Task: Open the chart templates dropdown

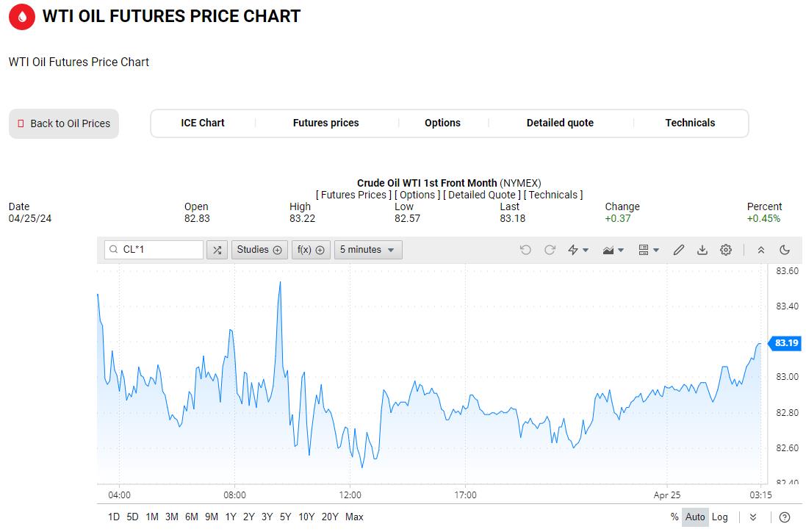Action: [649, 250]
